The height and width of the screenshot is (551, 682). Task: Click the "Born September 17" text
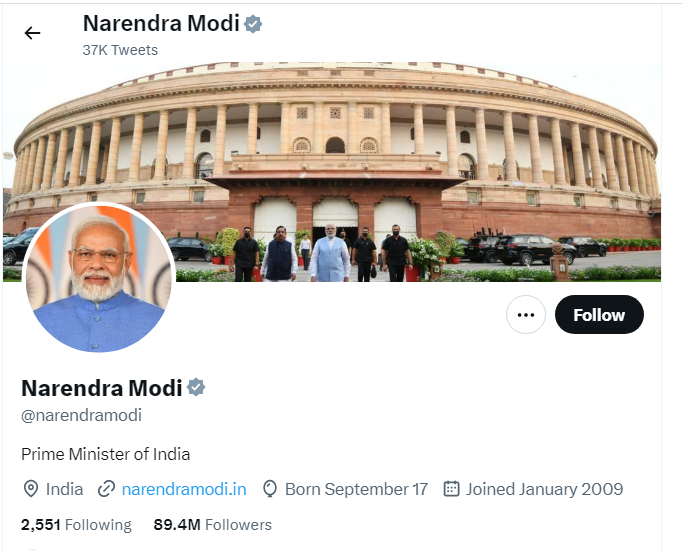(x=356, y=489)
